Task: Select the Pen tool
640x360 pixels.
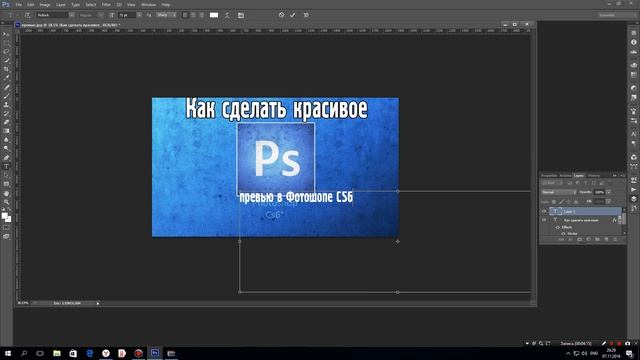Action: pos(6,158)
